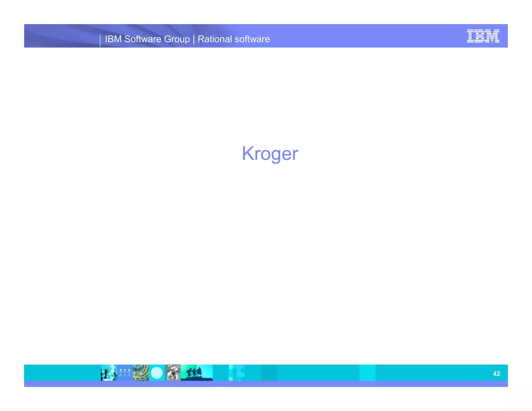Click the astronomical clock footer image
The height and width of the screenshot is (411, 532).
tap(141, 373)
